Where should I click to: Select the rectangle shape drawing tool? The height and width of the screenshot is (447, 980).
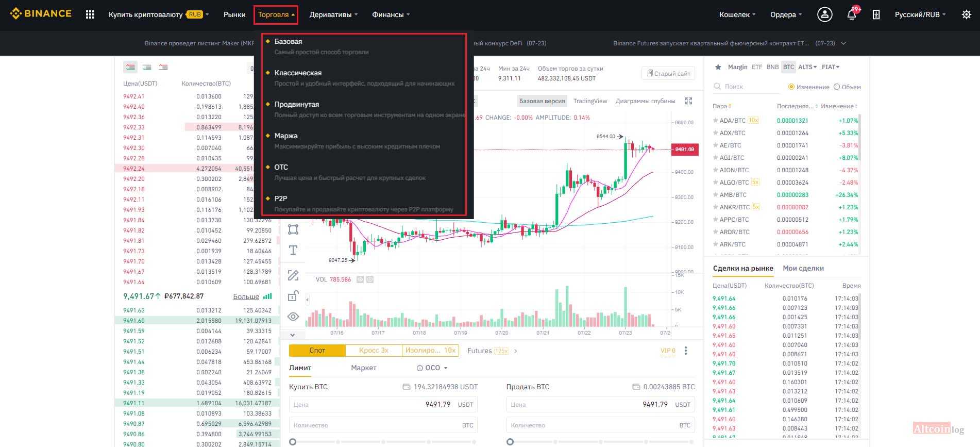[293, 229]
